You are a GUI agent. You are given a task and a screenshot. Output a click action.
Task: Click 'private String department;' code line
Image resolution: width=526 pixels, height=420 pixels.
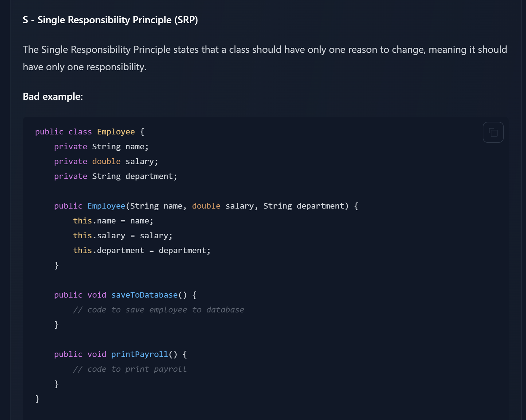pos(116,176)
